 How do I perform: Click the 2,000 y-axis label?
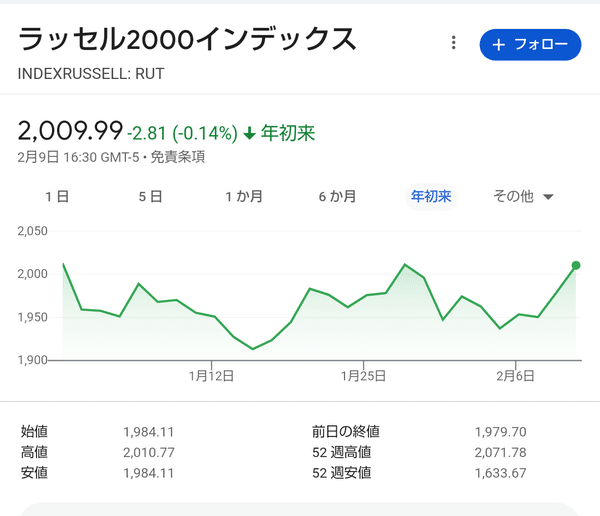[33, 274]
